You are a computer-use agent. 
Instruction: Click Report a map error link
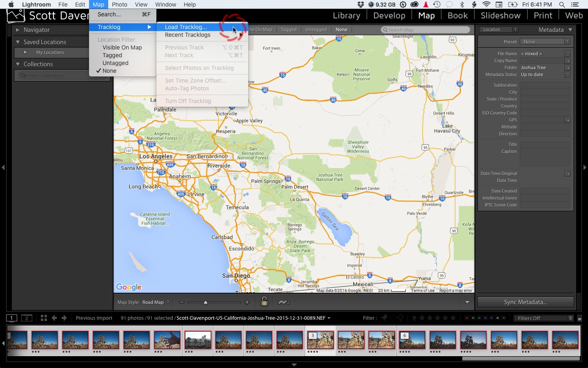pyautogui.click(x=456, y=290)
